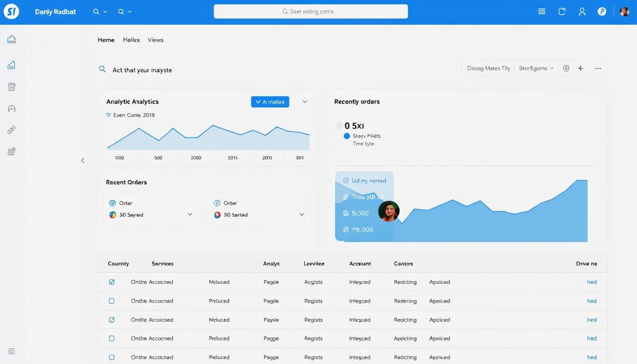
Task: Select the analytics chart icon in sidebar
Action: coord(11,65)
